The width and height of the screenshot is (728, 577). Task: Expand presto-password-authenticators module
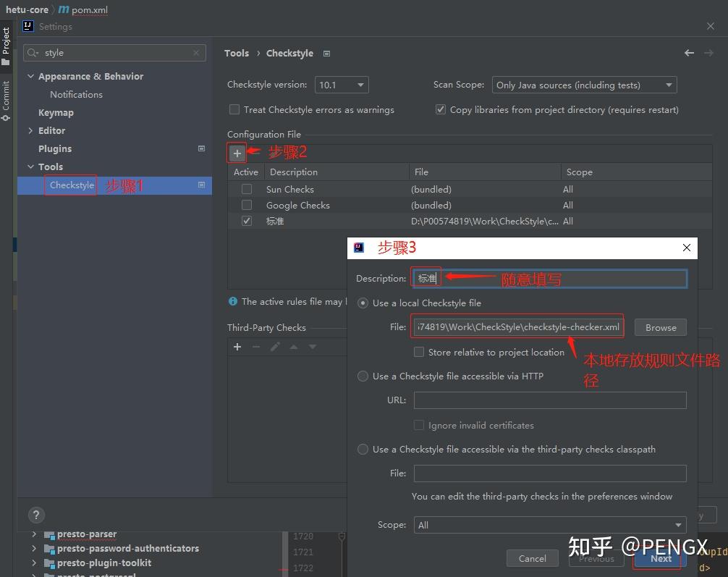click(x=34, y=549)
